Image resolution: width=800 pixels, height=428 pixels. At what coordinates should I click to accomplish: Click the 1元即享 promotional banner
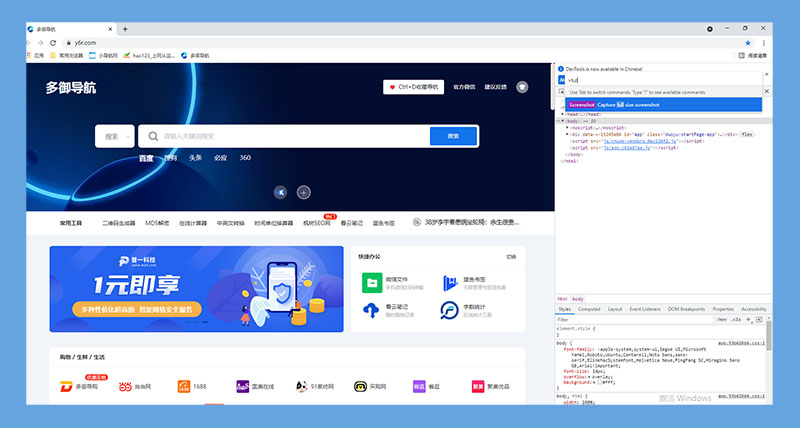[196, 289]
